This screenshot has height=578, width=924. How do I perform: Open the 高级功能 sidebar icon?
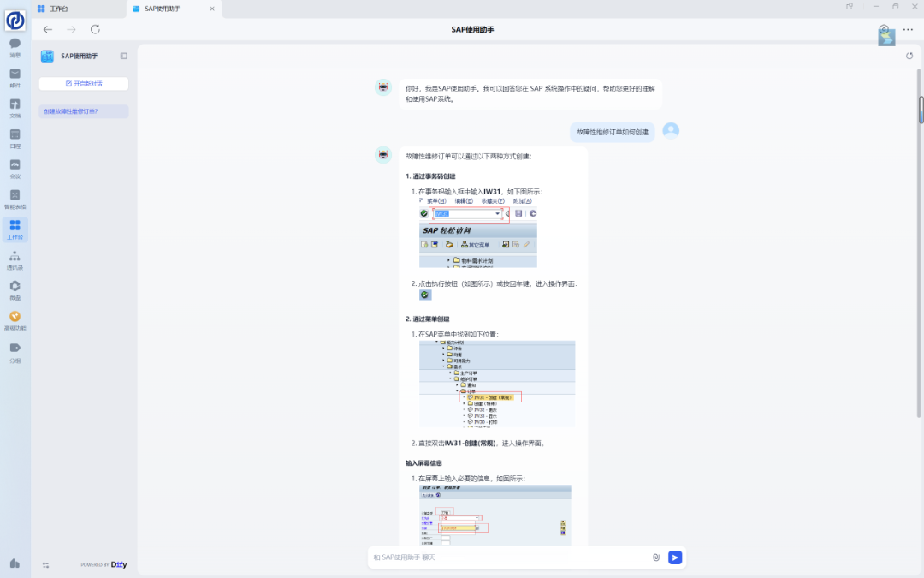[x=15, y=321]
